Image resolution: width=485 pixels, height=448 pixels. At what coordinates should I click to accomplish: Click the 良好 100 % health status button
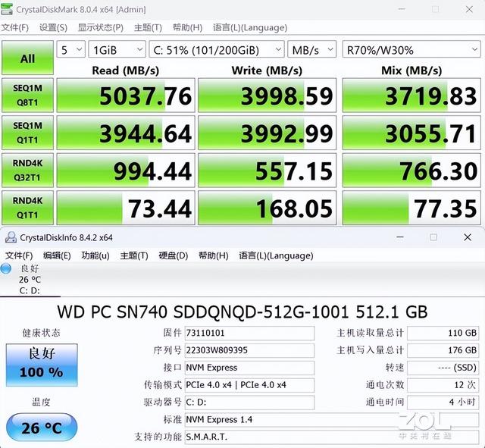tap(42, 365)
